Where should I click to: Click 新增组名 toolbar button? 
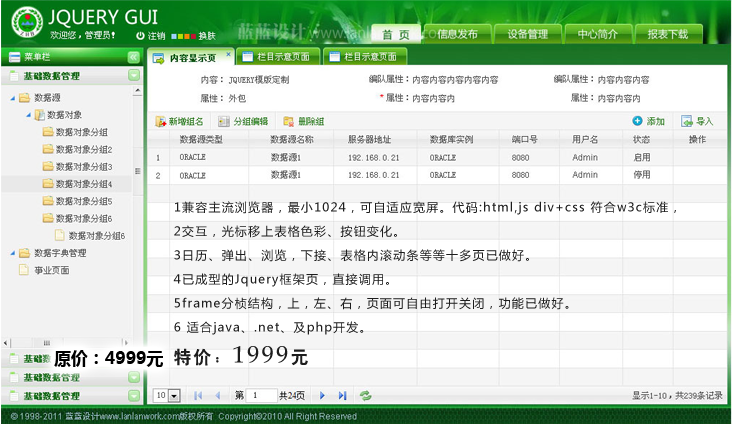180,122
